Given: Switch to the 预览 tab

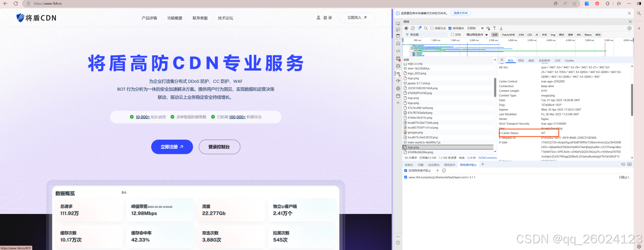Looking at the screenshot, I should (x=521, y=60).
